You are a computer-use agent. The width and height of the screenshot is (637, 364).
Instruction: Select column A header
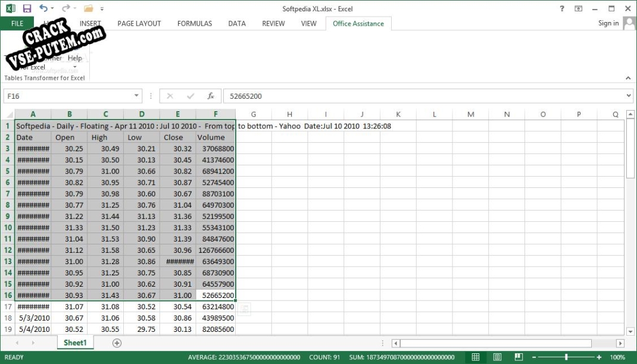(33, 114)
